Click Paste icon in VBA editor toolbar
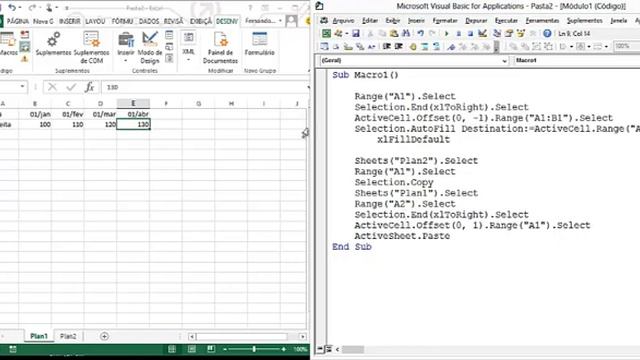This screenshot has width=640, height=360. click(x=394, y=33)
